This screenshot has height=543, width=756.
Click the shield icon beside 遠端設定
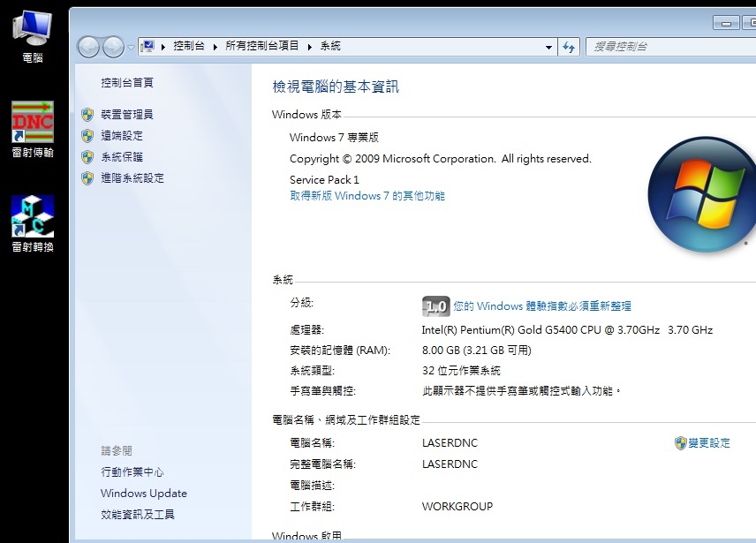[87, 136]
